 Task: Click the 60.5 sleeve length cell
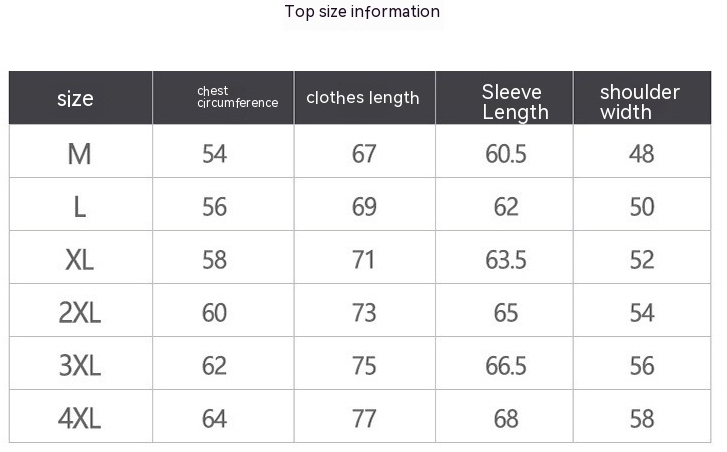(x=506, y=154)
